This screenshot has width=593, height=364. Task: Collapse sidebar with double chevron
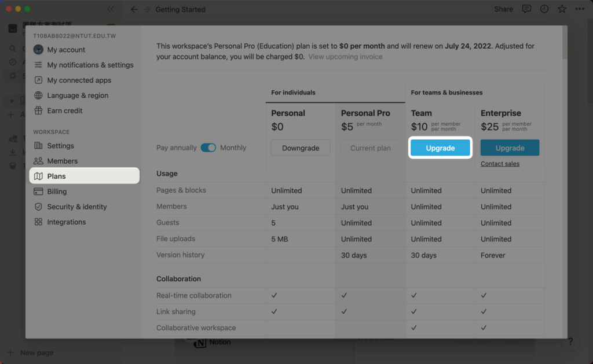point(110,9)
